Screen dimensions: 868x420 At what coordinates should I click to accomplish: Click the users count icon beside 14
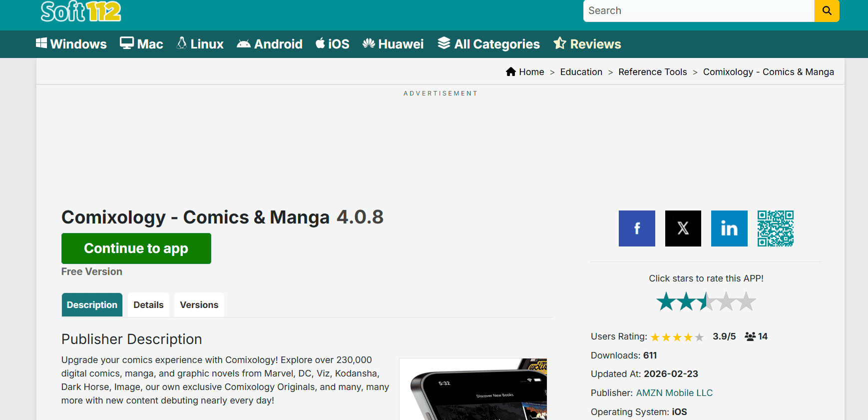tap(750, 336)
